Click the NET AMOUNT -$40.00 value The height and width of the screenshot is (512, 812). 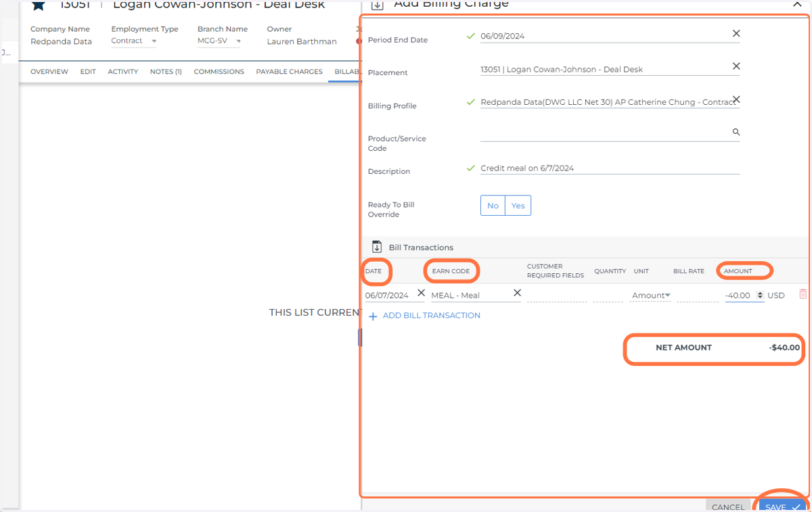pos(784,348)
